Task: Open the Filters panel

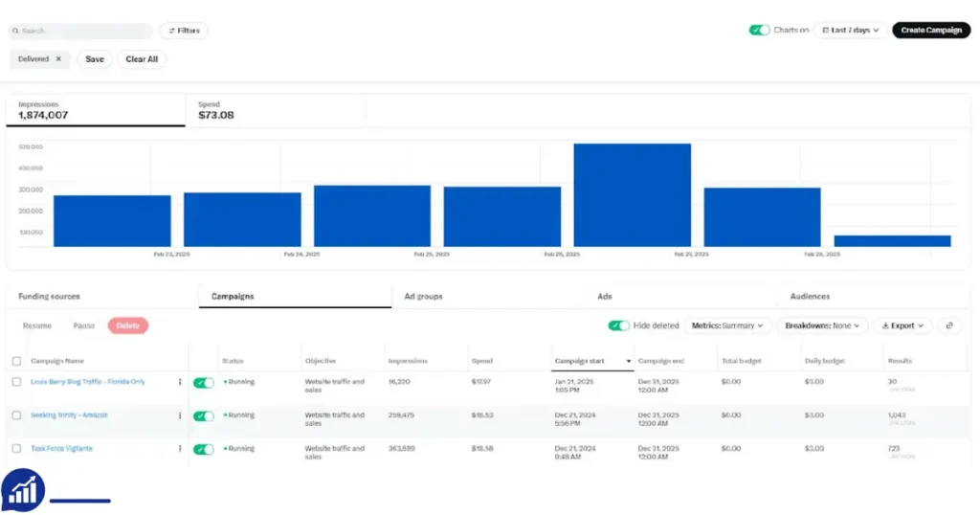Action: (184, 31)
